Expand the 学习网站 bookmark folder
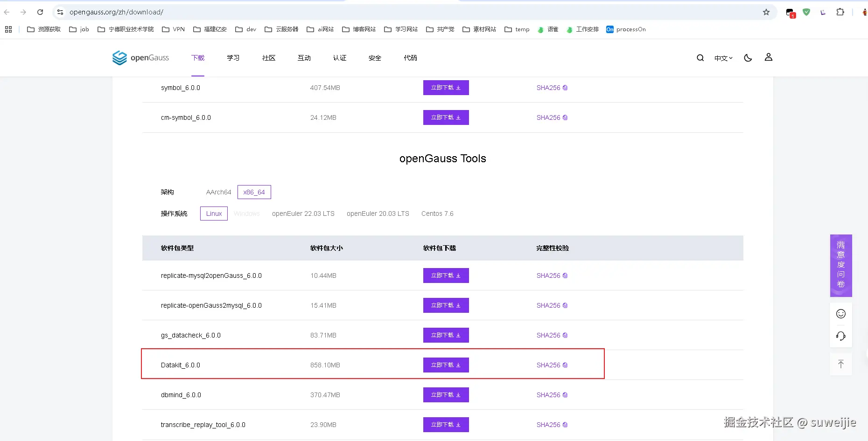 point(401,29)
